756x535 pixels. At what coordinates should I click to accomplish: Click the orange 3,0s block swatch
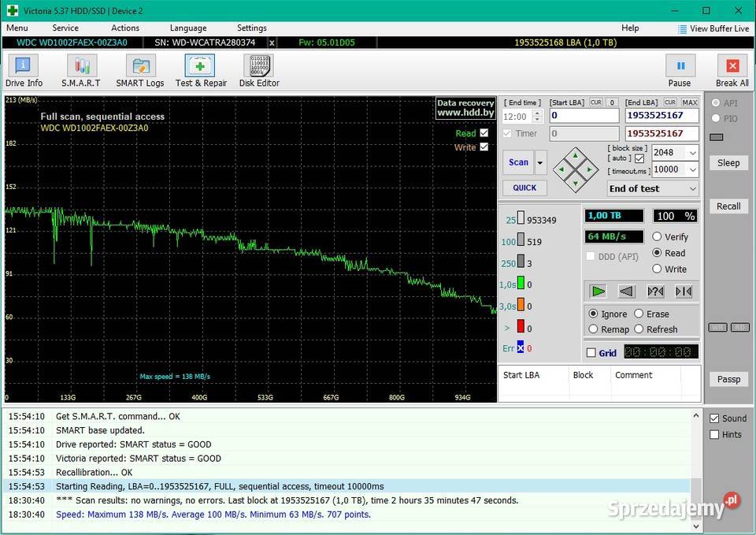click(x=521, y=304)
